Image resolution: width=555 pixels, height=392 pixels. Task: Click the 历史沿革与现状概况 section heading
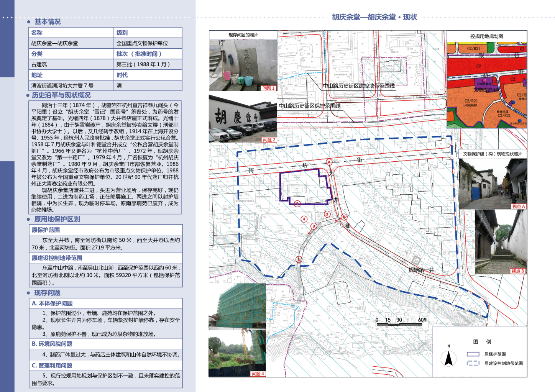tap(61, 95)
